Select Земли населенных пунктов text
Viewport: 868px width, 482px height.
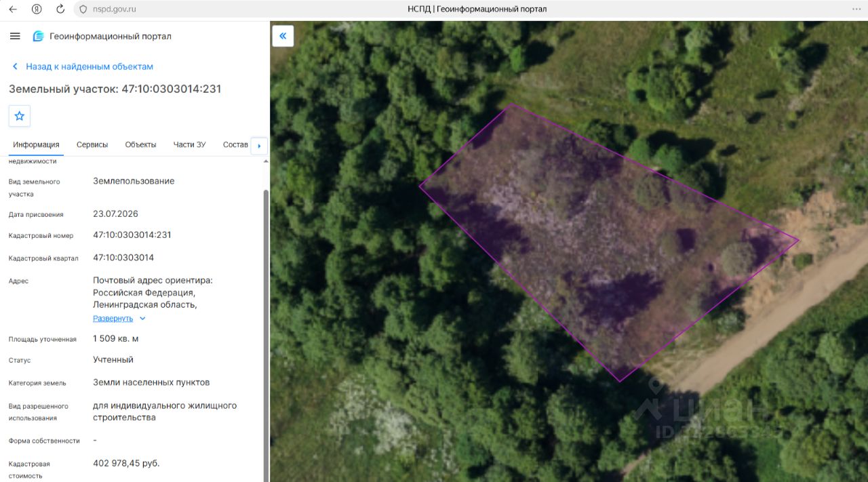pyautogui.click(x=151, y=382)
